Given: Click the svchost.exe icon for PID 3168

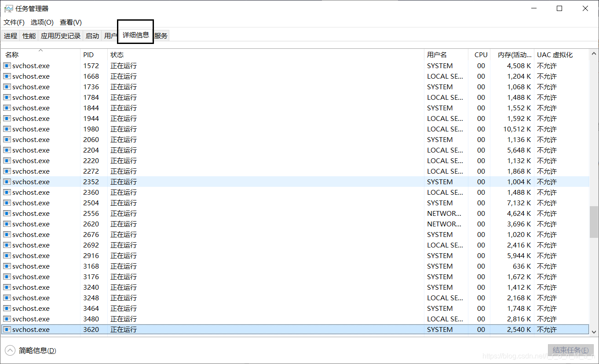Looking at the screenshot, I should pyautogui.click(x=7, y=266).
